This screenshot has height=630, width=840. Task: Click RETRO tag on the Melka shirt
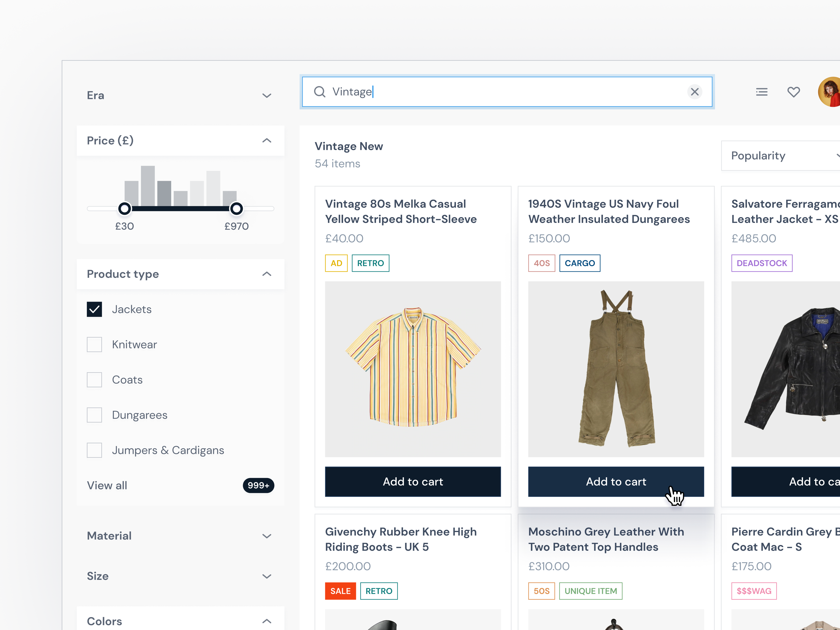[371, 263]
